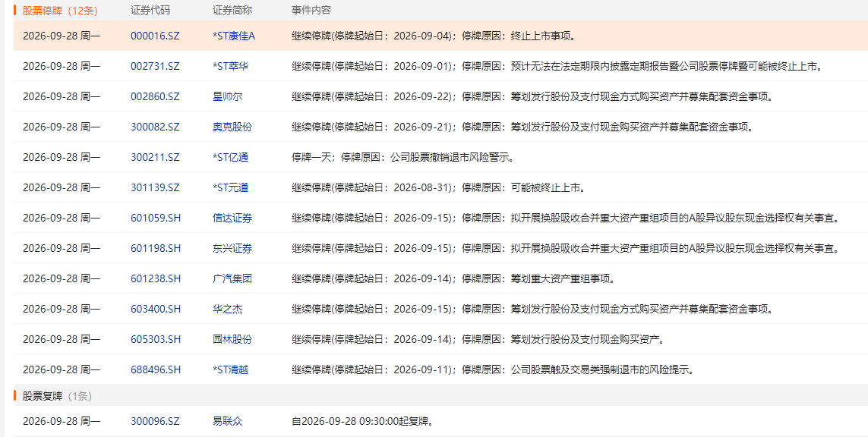This screenshot has width=868, height=437.
Task: Click 自2026-09-28 09:30:00起复牌 event text
Action: coord(362,422)
